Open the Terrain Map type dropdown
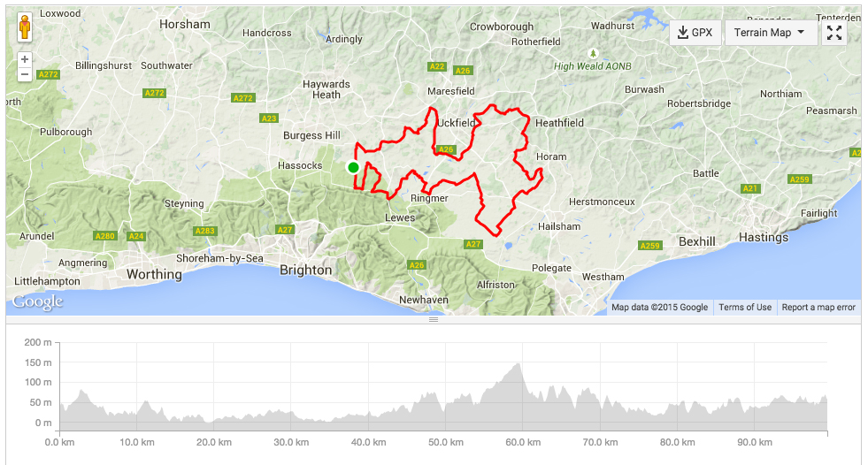Viewport: 868px width, 465px height. click(771, 33)
